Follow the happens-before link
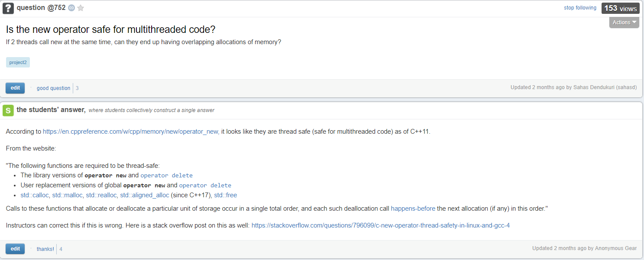This screenshot has width=644, height=260. 413,209
